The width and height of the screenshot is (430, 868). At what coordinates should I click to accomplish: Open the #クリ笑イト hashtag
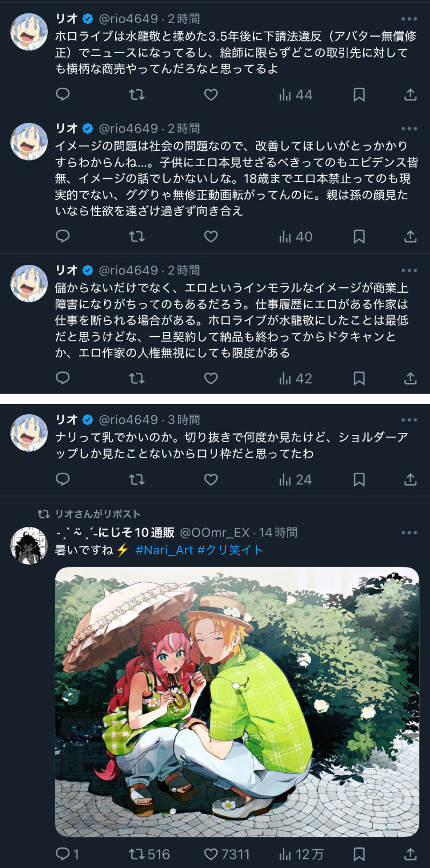230,550
